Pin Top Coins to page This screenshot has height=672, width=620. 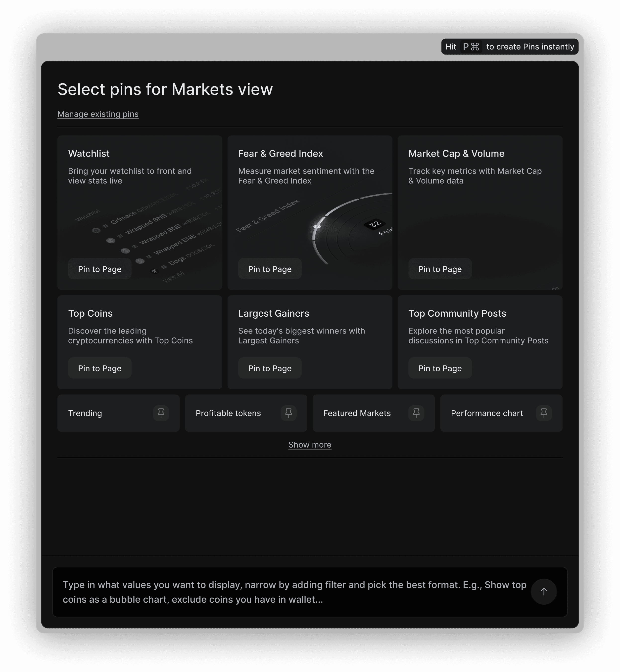click(100, 368)
